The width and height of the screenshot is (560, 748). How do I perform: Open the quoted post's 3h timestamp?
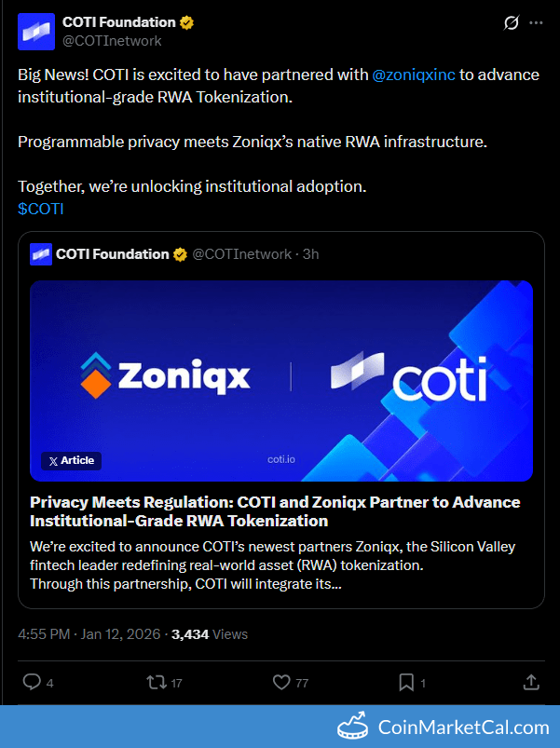(311, 254)
